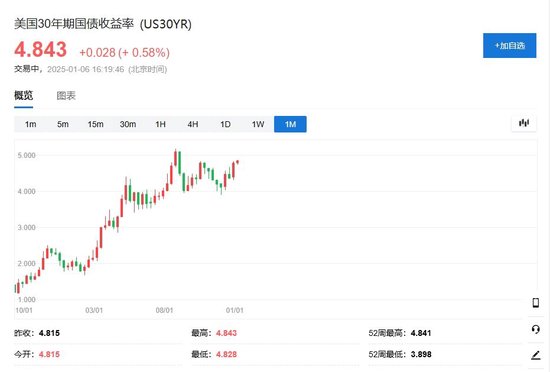Click the chart type candlestick icon
Image resolution: width=550 pixels, height=372 pixels.
pos(524,123)
